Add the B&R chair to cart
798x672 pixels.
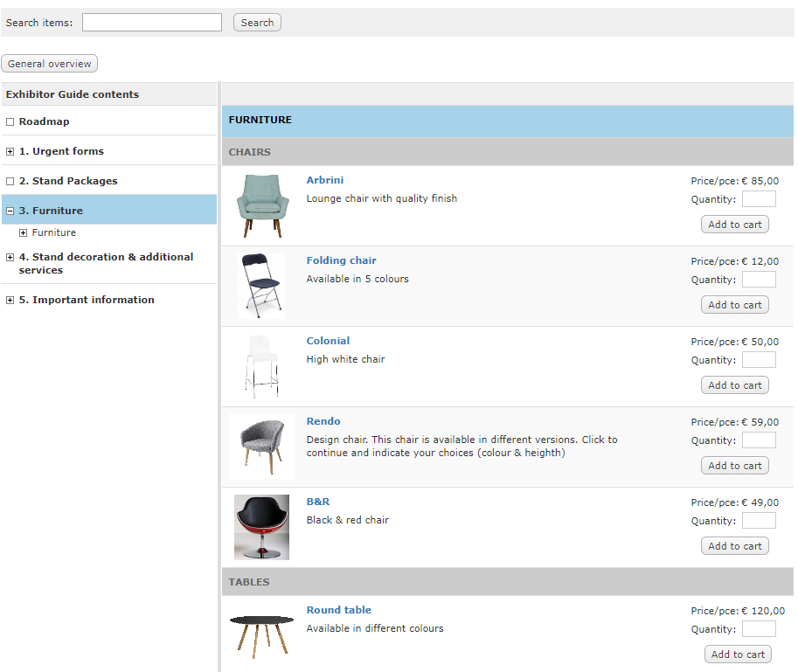click(734, 546)
